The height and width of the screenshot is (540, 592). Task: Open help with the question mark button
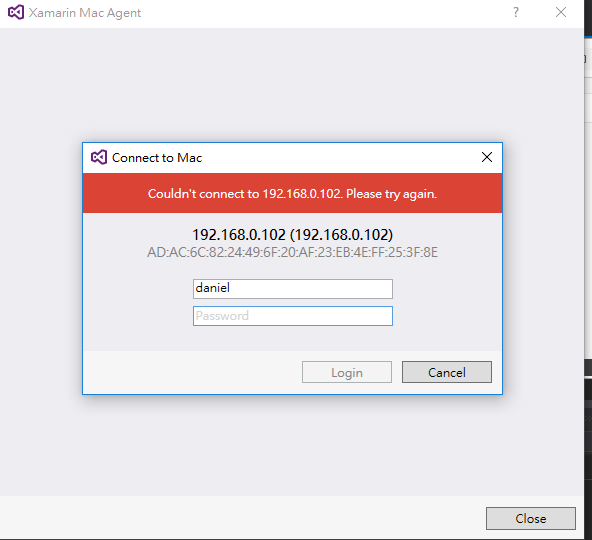[516, 12]
